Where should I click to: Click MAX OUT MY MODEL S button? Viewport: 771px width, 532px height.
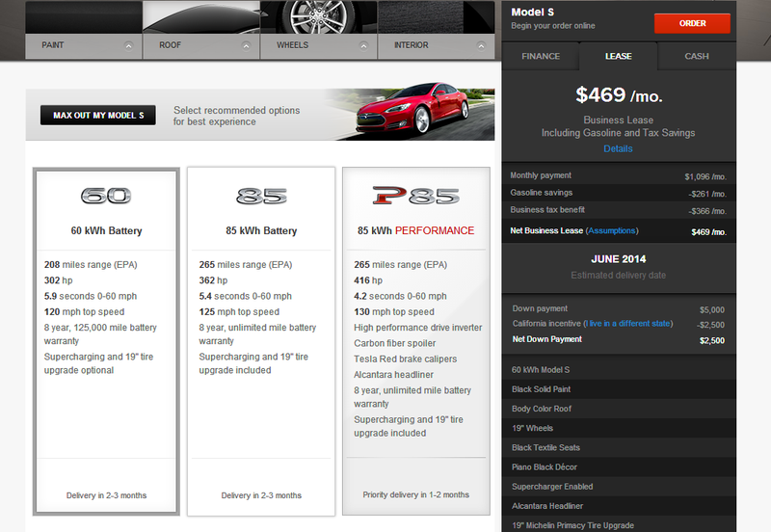98,115
